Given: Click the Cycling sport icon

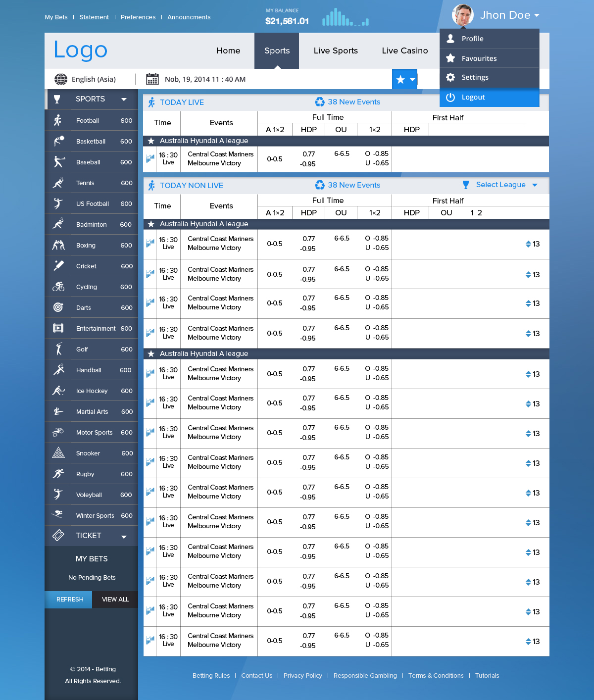Looking at the screenshot, I should (58, 287).
